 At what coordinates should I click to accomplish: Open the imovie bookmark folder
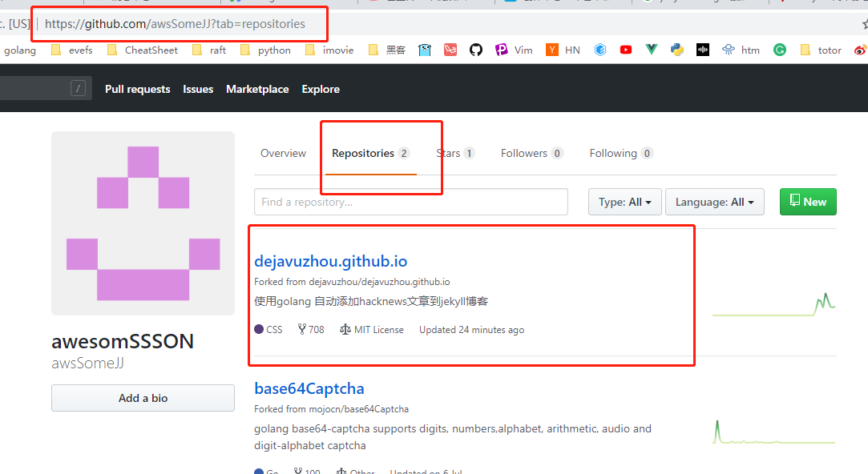pos(329,50)
